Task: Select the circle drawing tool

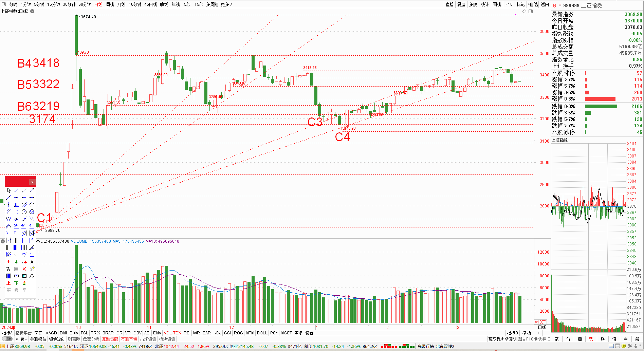Action: (x=24, y=212)
